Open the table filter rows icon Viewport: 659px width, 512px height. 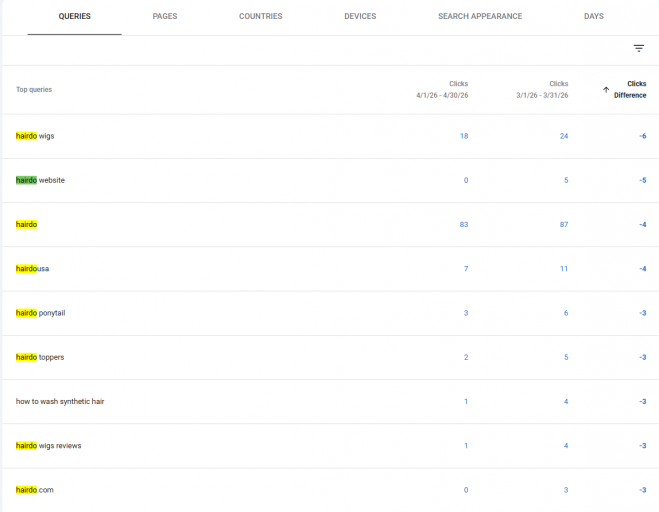638,48
